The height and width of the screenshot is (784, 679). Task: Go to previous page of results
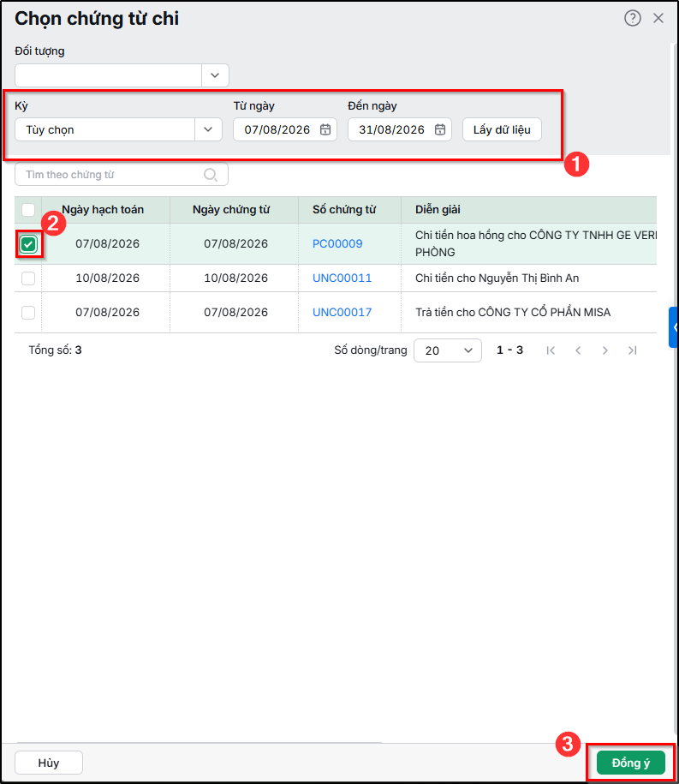click(x=578, y=350)
